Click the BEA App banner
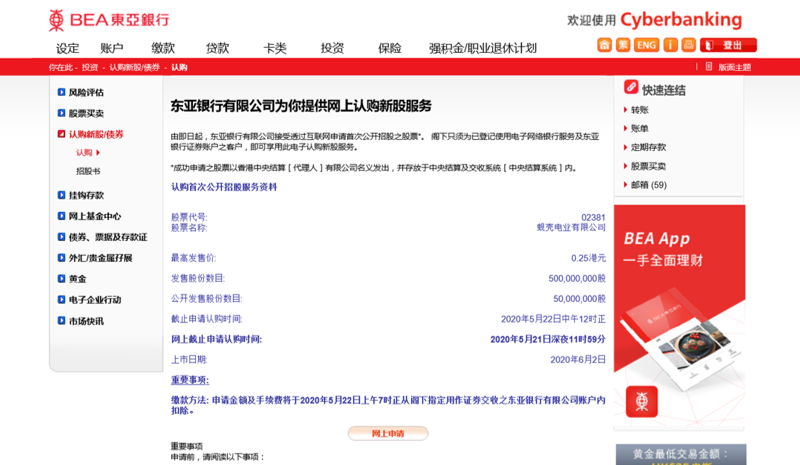The width and height of the screenshot is (800, 465). 680,315
